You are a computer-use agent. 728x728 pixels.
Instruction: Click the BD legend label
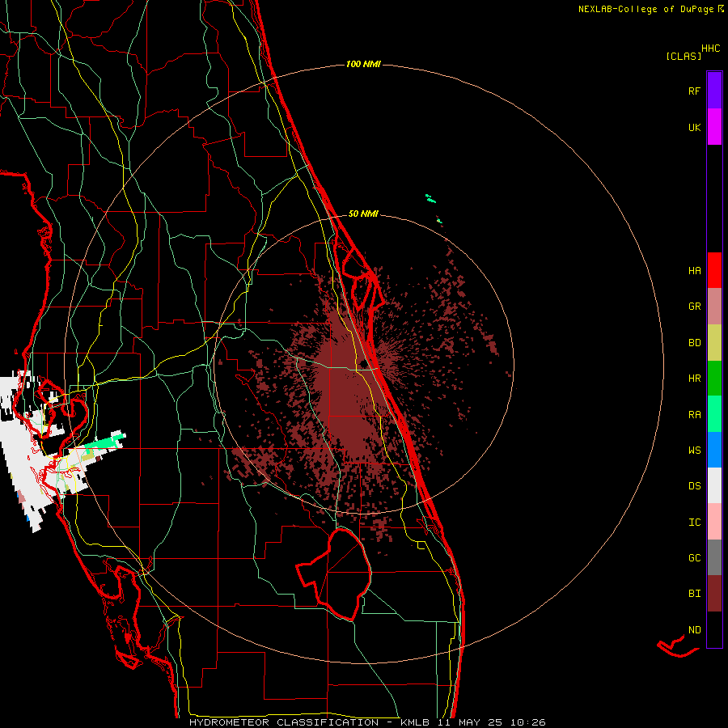pos(694,343)
